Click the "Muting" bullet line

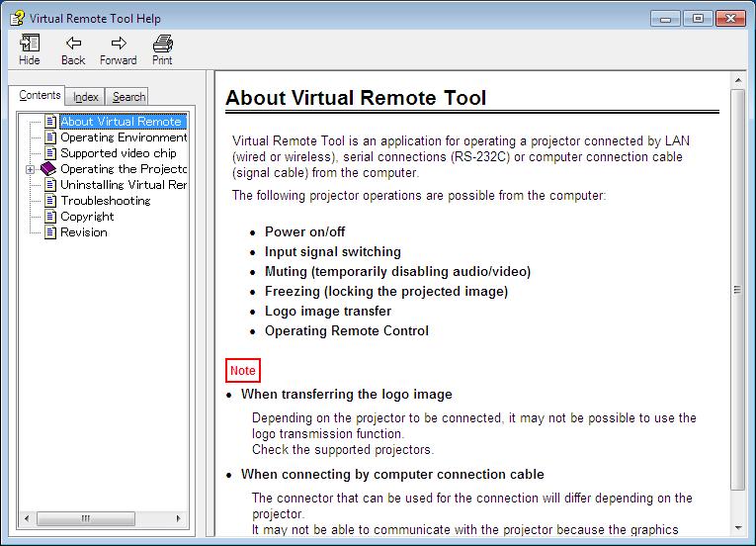pos(398,271)
